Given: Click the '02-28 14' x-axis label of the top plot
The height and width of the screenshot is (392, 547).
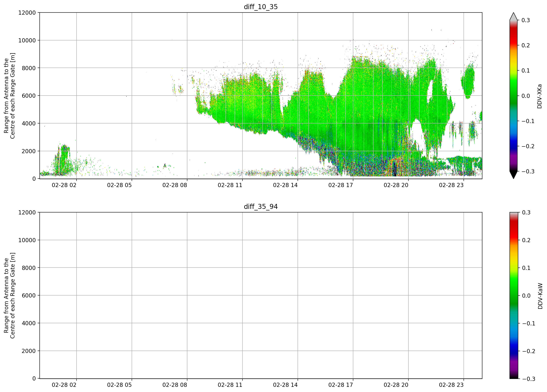Looking at the screenshot, I should point(285,185).
